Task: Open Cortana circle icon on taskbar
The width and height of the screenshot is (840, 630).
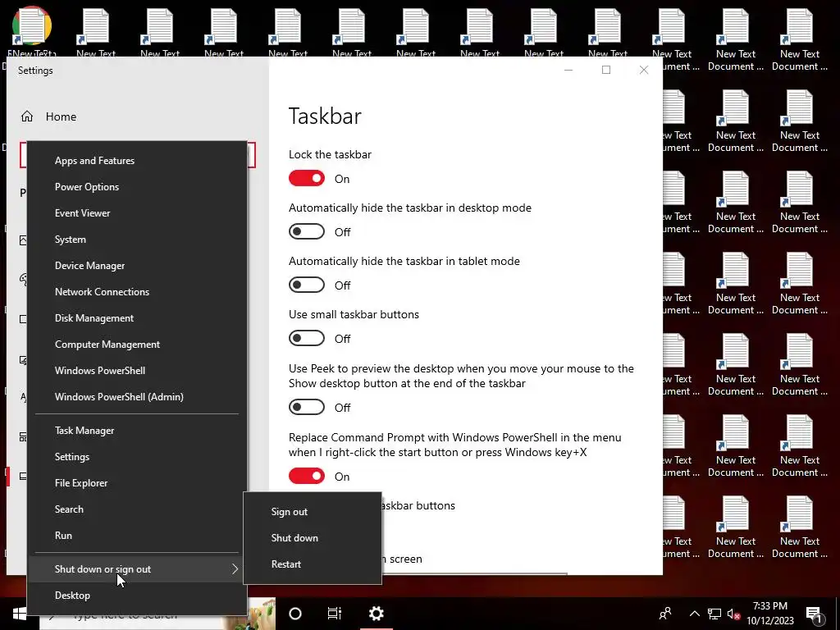Action: coord(295,614)
